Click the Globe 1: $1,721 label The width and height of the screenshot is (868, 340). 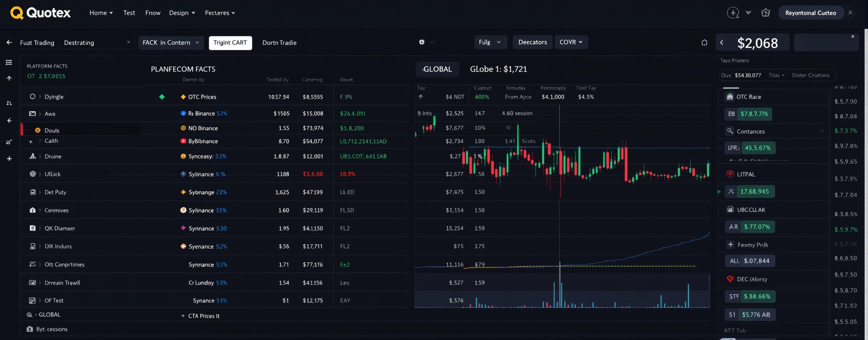tap(498, 69)
